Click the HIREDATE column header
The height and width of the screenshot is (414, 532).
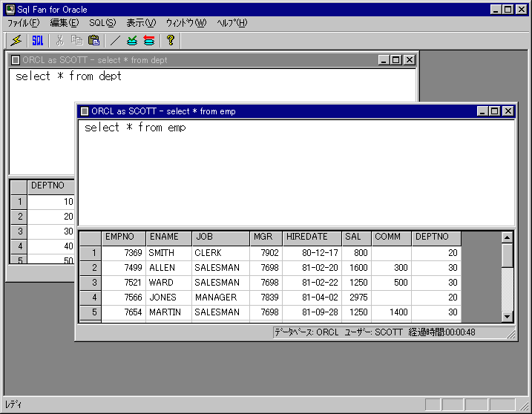[x=312, y=238]
